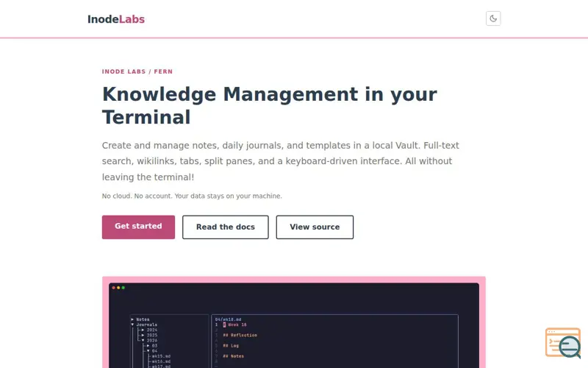
Task: Click the ## Reflection heading in editor
Action: (x=240, y=335)
